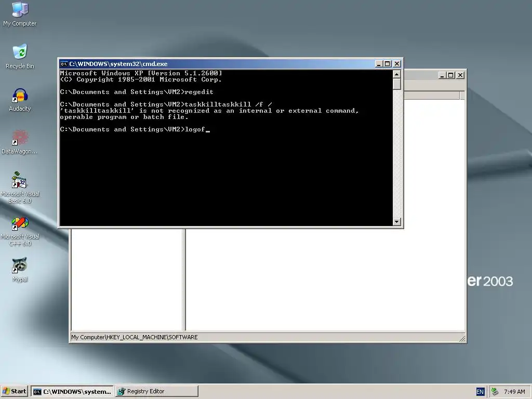Open the cmd window system menu icon
The image size is (532, 399).
tap(63, 64)
